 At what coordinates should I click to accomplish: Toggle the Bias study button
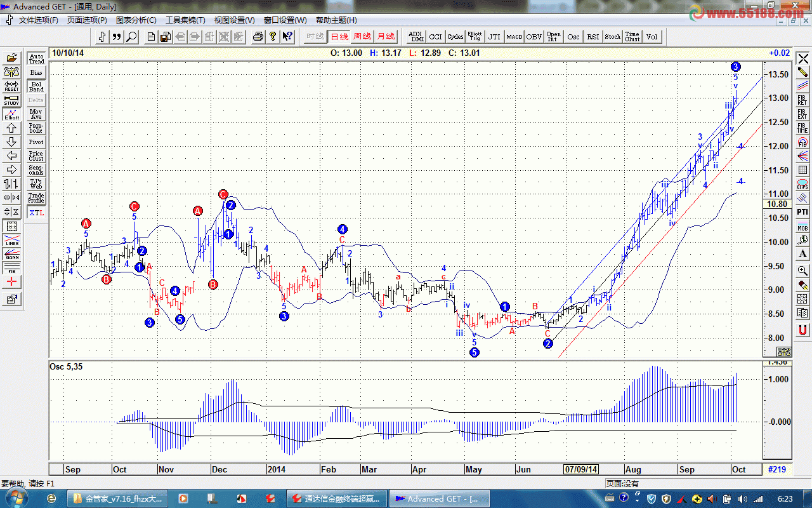click(x=36, y=73)
